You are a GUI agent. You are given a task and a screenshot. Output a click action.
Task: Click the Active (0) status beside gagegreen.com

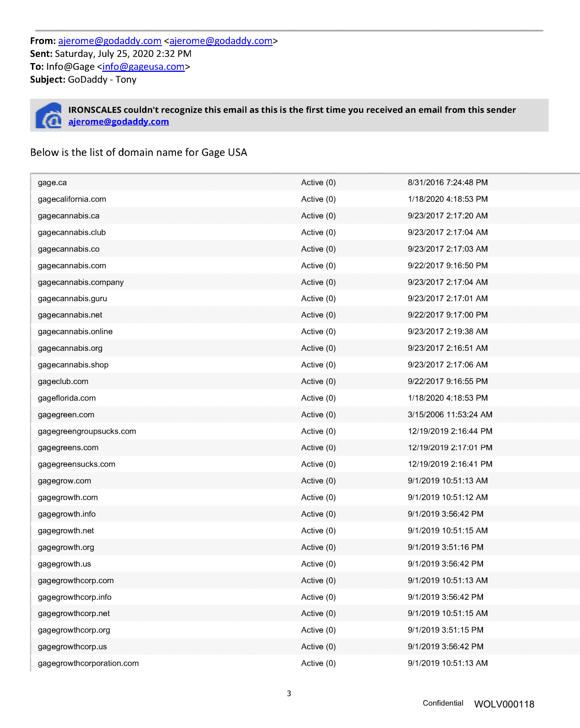(318, 415)
